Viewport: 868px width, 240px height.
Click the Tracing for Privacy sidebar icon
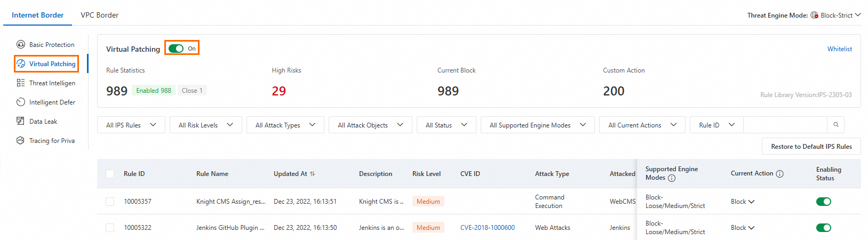click(x=21, y=140)
